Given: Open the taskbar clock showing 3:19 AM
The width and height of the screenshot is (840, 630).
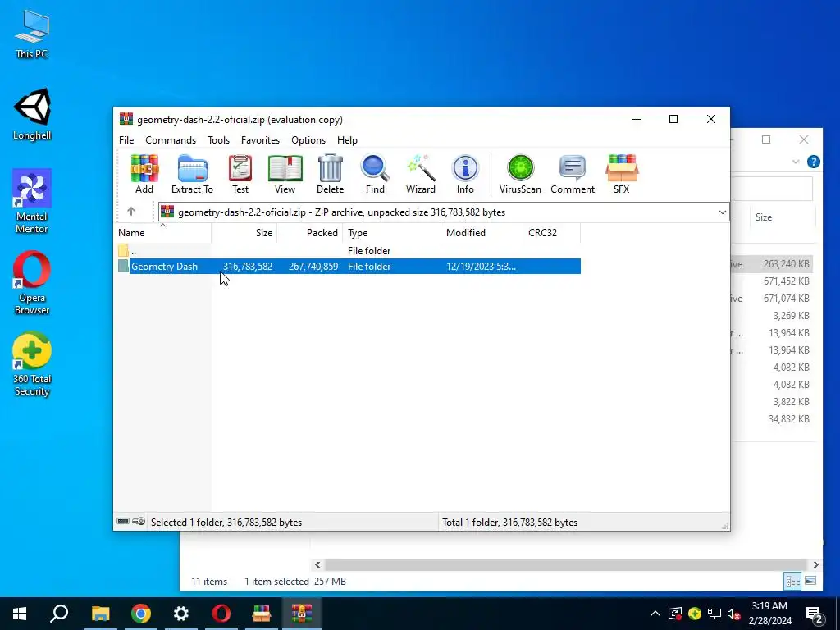Looking at the screenshot, I should (769, 614).
